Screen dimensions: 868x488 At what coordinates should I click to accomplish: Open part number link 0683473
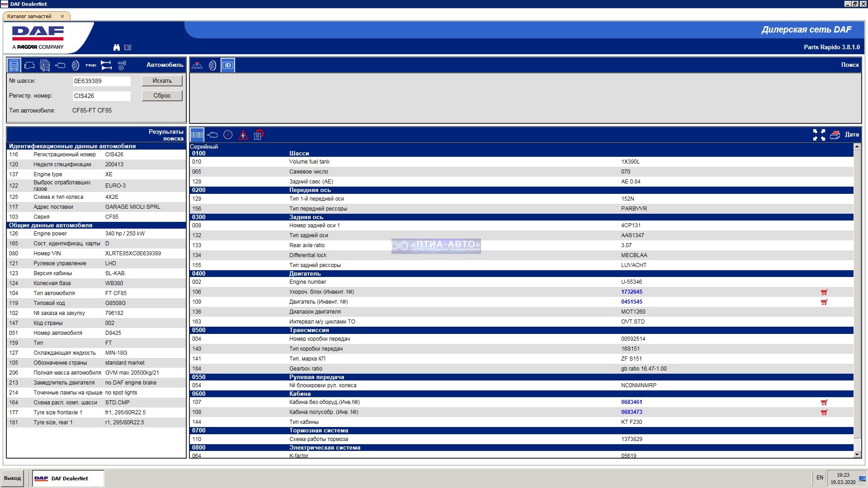coord(632,412)
